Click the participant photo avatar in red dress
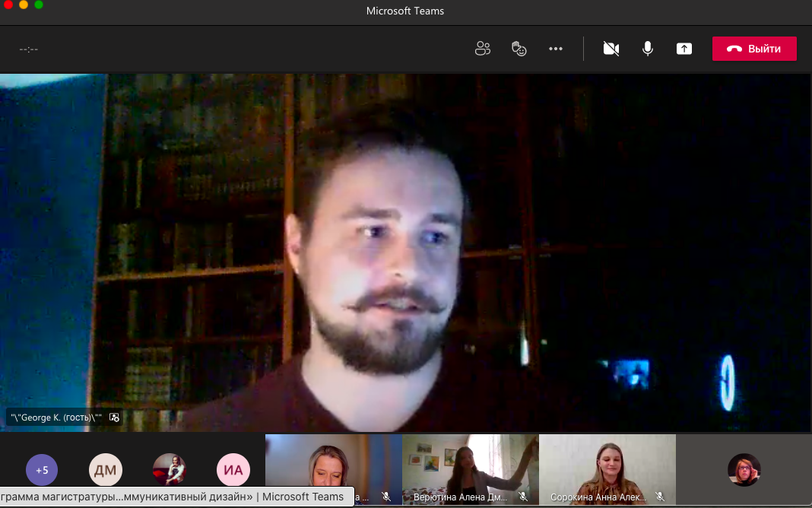The height and width of the screenshot is (508, 812). (x=170, y=470)
